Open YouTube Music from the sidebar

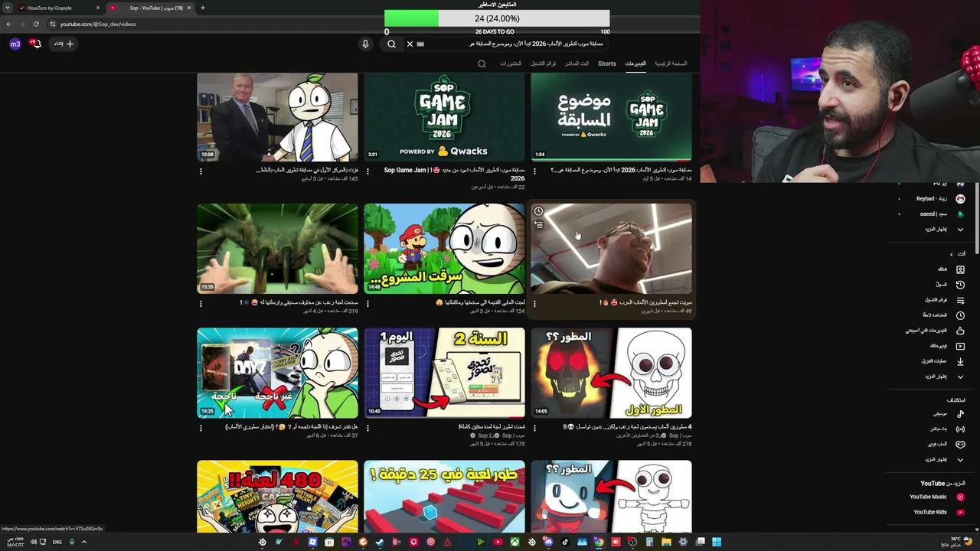pyautogui.click(x=936, y=497)
